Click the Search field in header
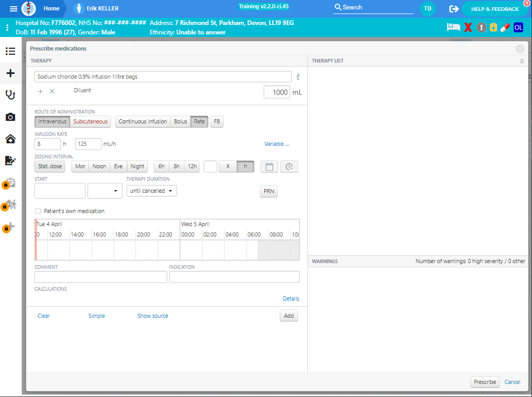Viewport: 532px width, 397px height. coord(373,7)
